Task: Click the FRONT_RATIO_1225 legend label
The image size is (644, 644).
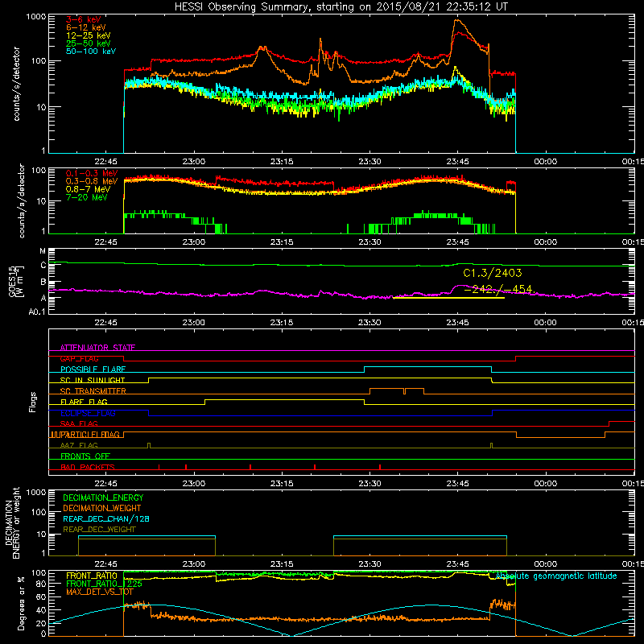Action: [104, 584]
